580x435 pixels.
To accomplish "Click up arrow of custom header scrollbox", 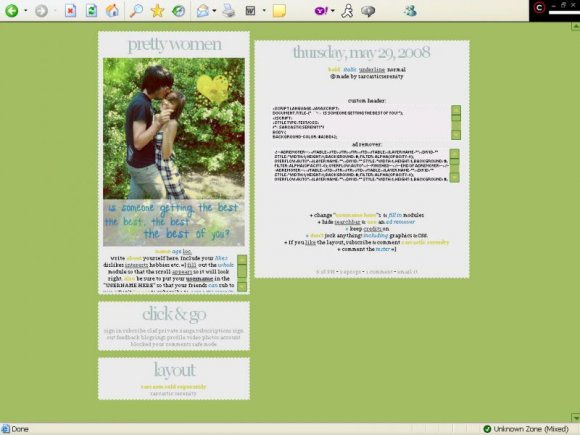I will tap(456, 110).
